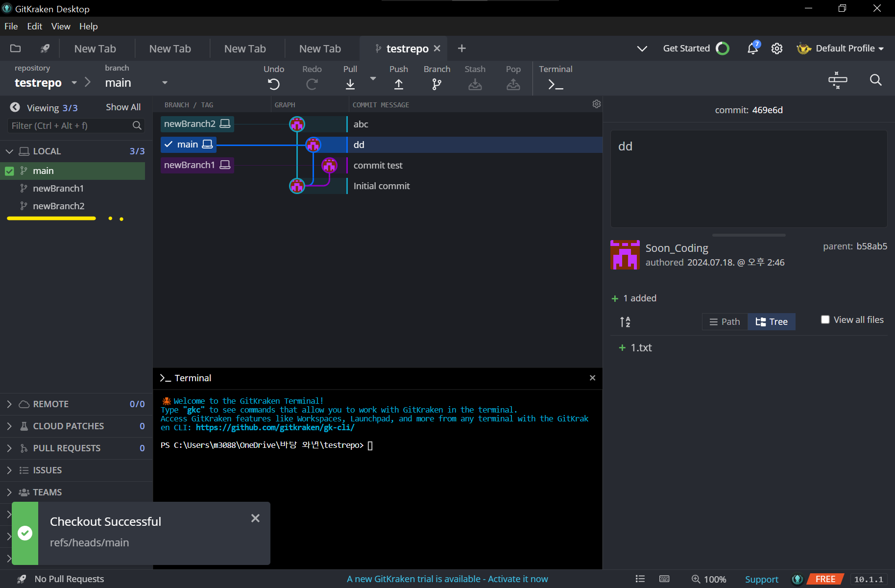The width and height of the screenshot is (895, 588).
Task: Expand the ISSUES section
Action: tap(9, 470)
